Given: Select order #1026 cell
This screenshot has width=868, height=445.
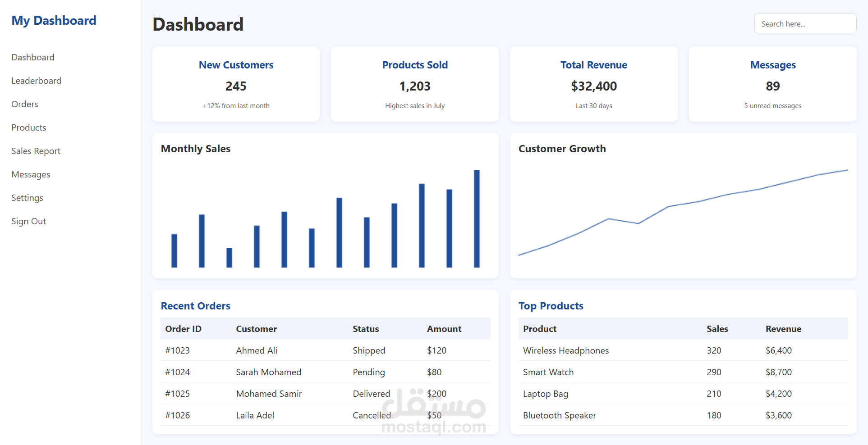Looking at the screenshot, I should pos(177,415).
